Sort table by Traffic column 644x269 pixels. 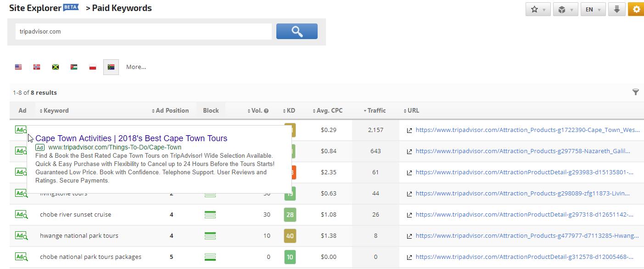pos(376,111)
